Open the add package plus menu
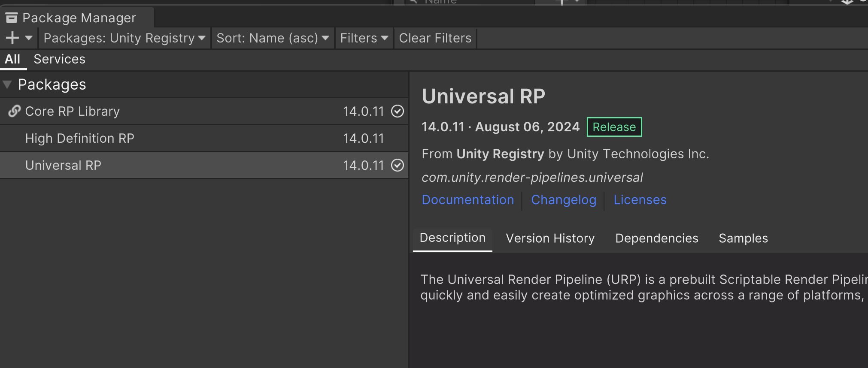Screen dimensions: 868x368 click(19, 38)
